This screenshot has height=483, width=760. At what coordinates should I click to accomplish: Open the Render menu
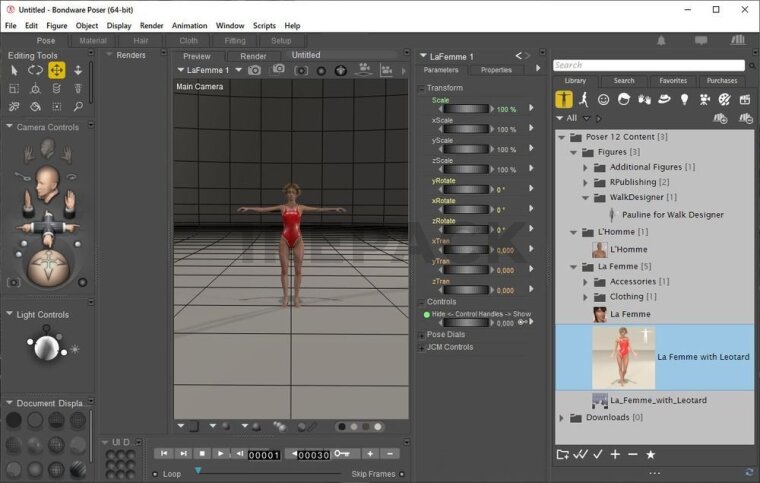tap(151, 25)
